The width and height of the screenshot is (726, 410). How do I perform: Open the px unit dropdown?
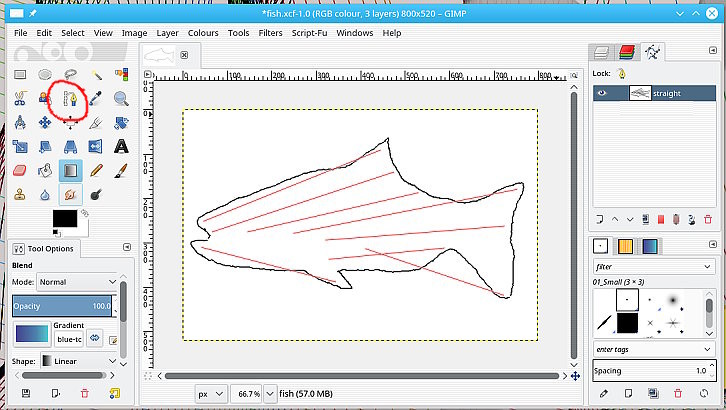point(211,394)
